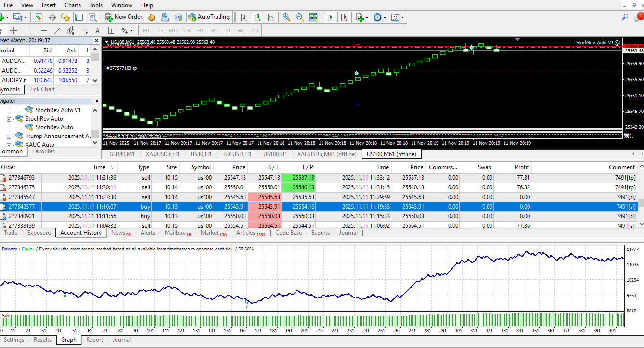The height and width of the screenshot is (348, 644).
Task: Open the Journal tab in terminal
Action: [x=348, y=233]
